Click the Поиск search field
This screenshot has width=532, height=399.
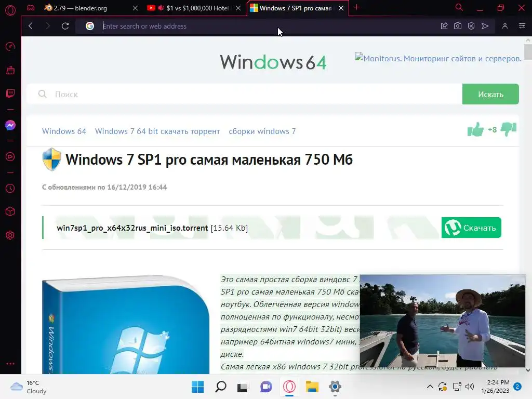click(244, 94)
